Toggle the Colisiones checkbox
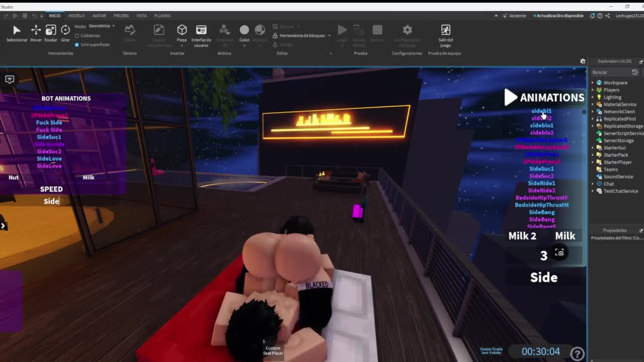 (77, 36)
